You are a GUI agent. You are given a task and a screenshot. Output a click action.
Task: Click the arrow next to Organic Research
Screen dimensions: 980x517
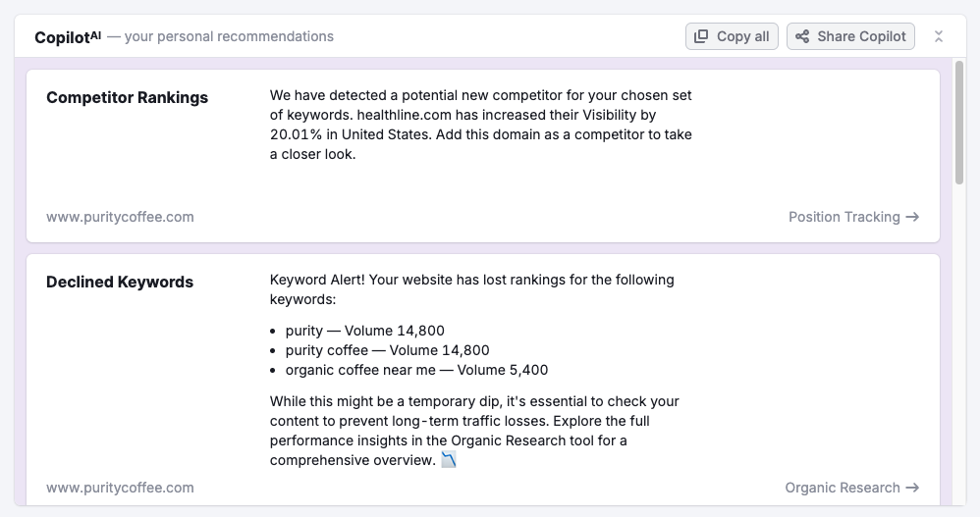pyautogui.click(x=912, y=488)
